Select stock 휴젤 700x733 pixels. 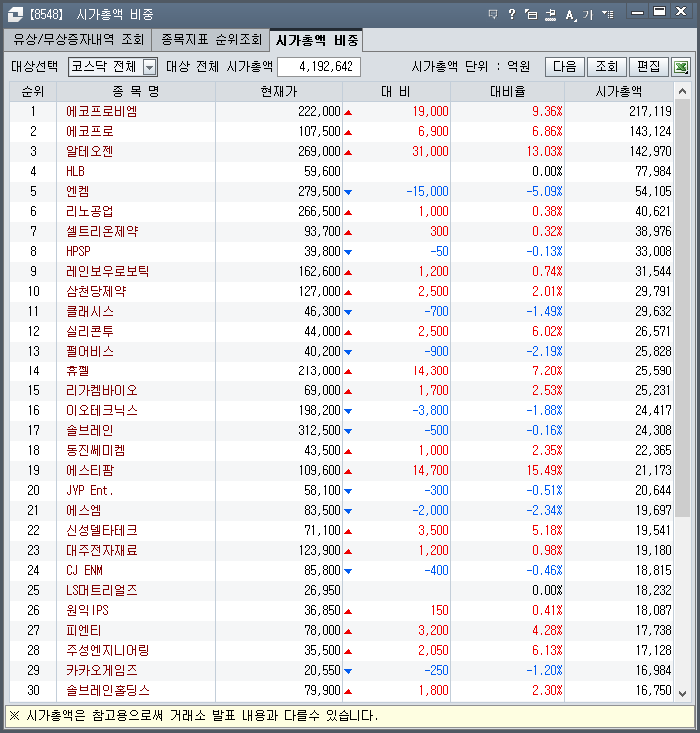pyautogui.click(x=78, y=371)
